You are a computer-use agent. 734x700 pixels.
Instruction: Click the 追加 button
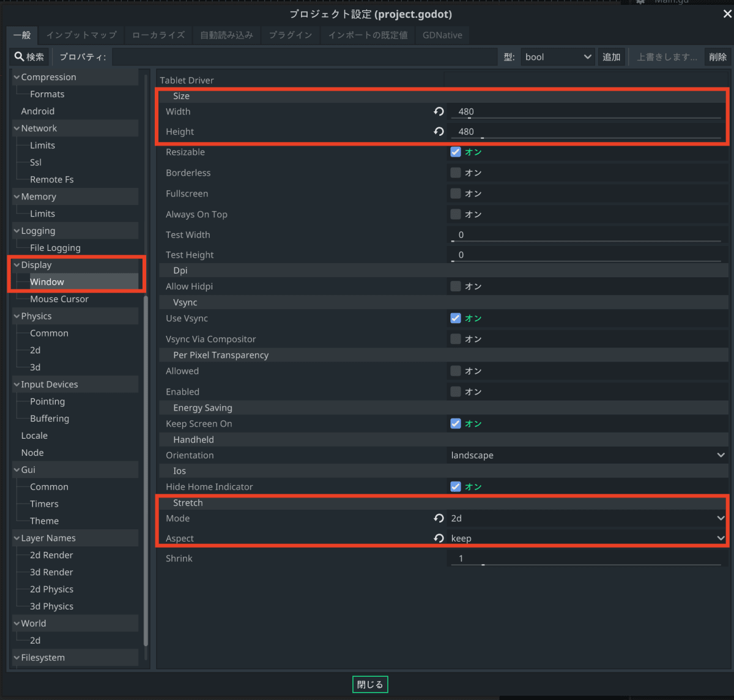point(612,57)
